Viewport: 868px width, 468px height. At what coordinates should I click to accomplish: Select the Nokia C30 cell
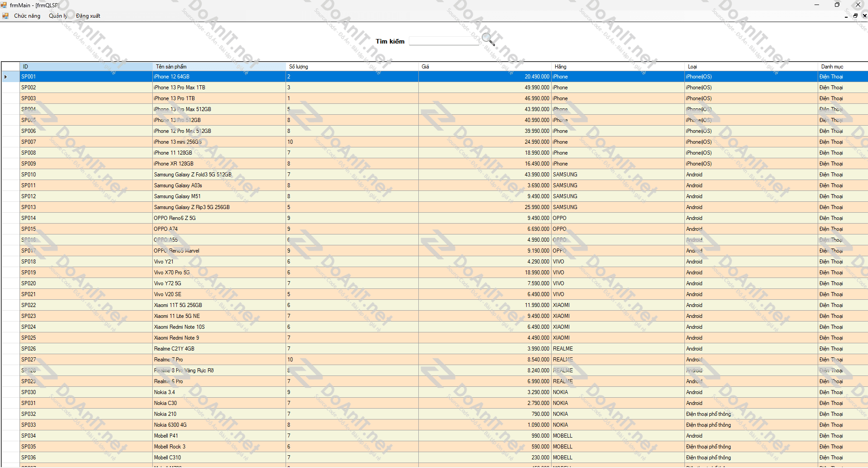tap(219, 403)
